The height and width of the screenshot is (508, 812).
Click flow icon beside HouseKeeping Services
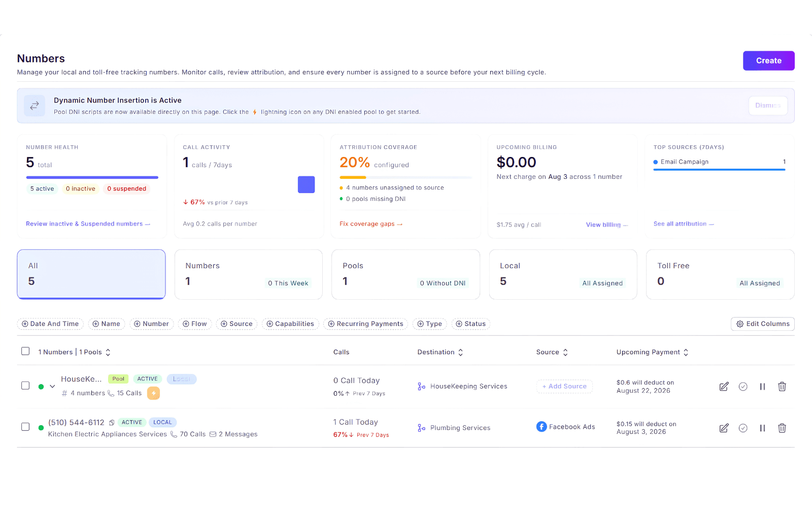[x=421, y=387]
